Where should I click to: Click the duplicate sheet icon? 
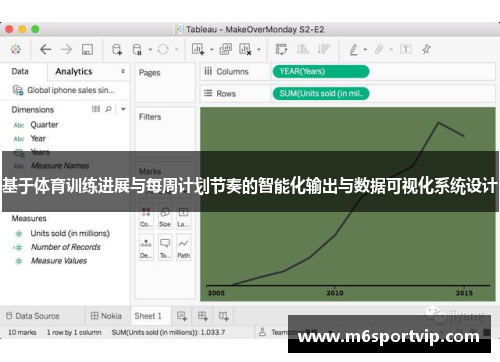click(226, 49)
